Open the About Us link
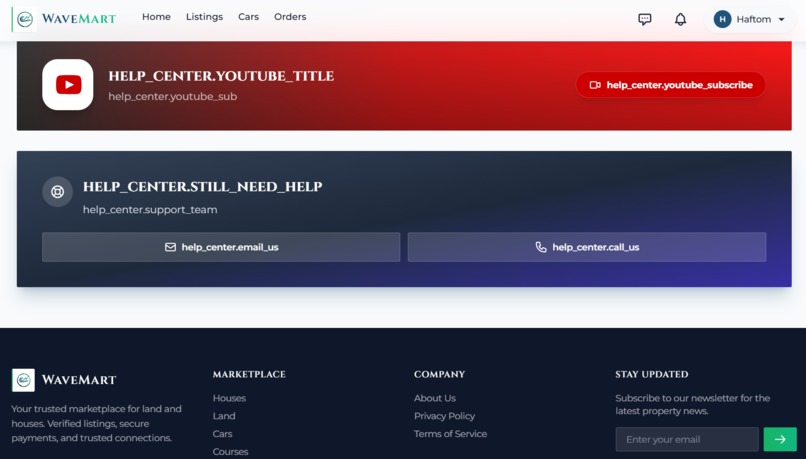The width and height of the screenshot is (806, 459). click(x=435, y=398)
